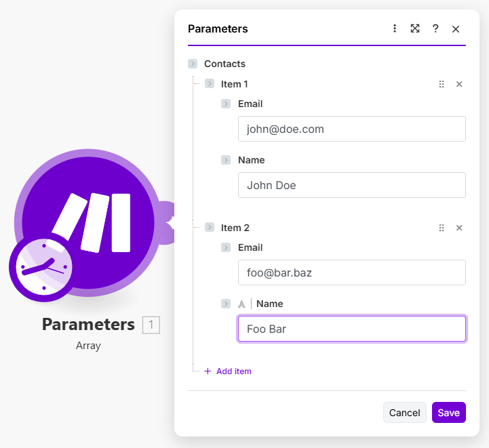Click the text type 'A' icon beside Name

(241, 304)
